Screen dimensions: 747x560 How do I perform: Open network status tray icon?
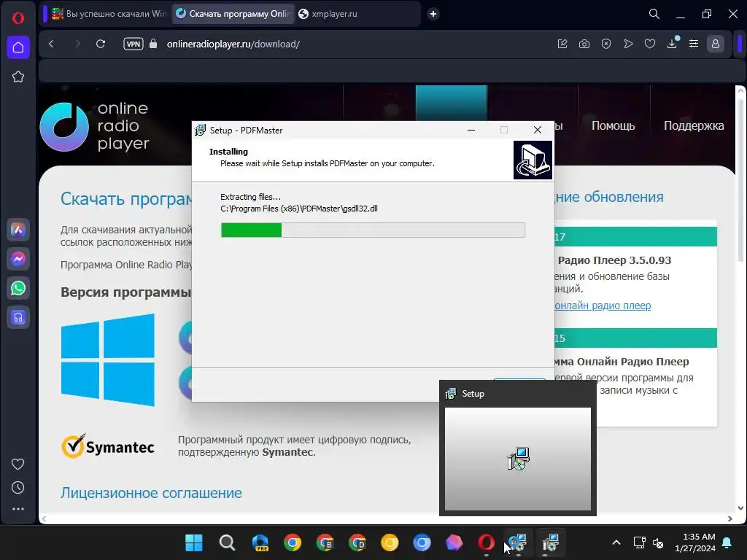639,542
